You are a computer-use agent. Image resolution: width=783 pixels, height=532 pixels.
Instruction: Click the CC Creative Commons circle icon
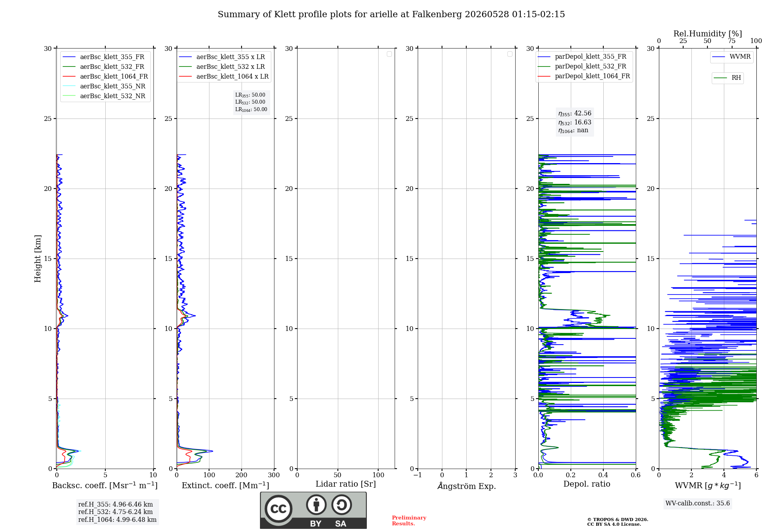(x=278, y=509)
